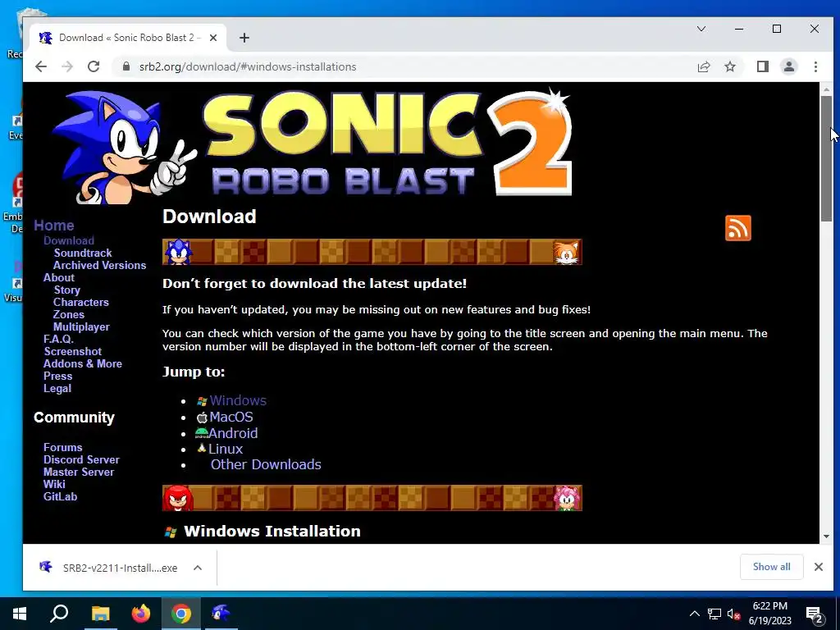
Task: Open the Legal sidebar link
Action: pos(57,388)
